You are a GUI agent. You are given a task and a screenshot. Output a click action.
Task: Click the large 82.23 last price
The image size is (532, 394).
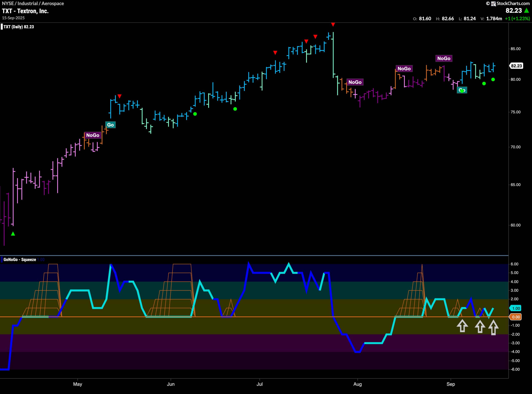pos(514,11)
